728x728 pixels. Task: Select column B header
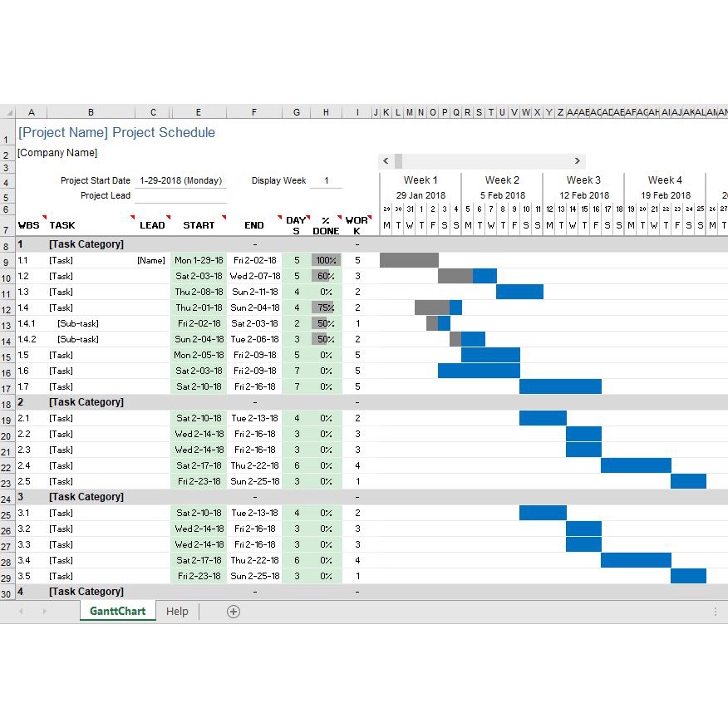(x=91, y=112)
